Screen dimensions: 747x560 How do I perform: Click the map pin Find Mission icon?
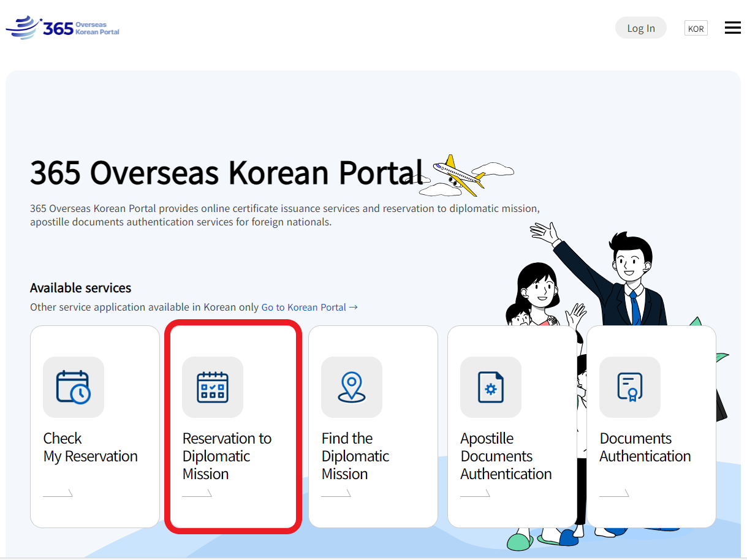coord(352,387)
